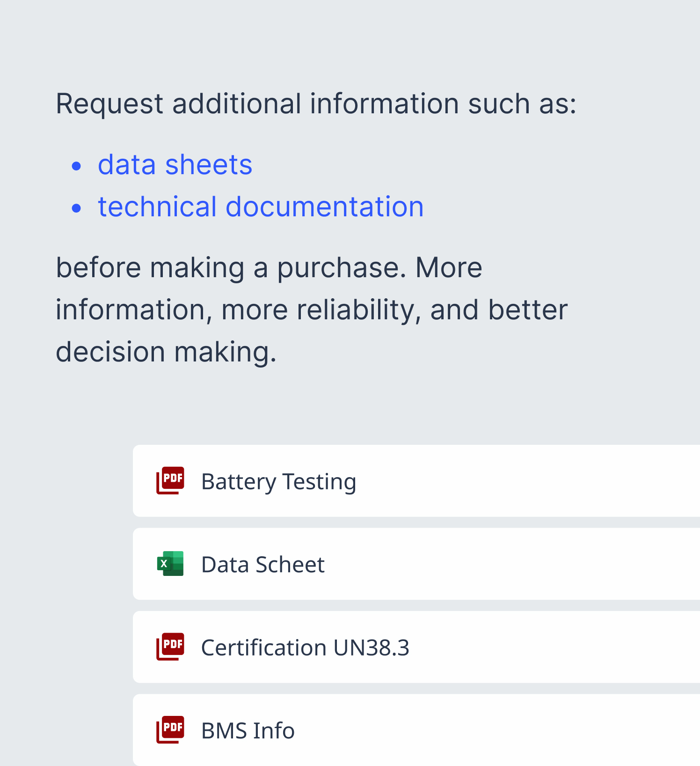This screenshot has width=700, height=766.
Task: Click the bullet before "technical documentation"
Action: pos(76,208)
